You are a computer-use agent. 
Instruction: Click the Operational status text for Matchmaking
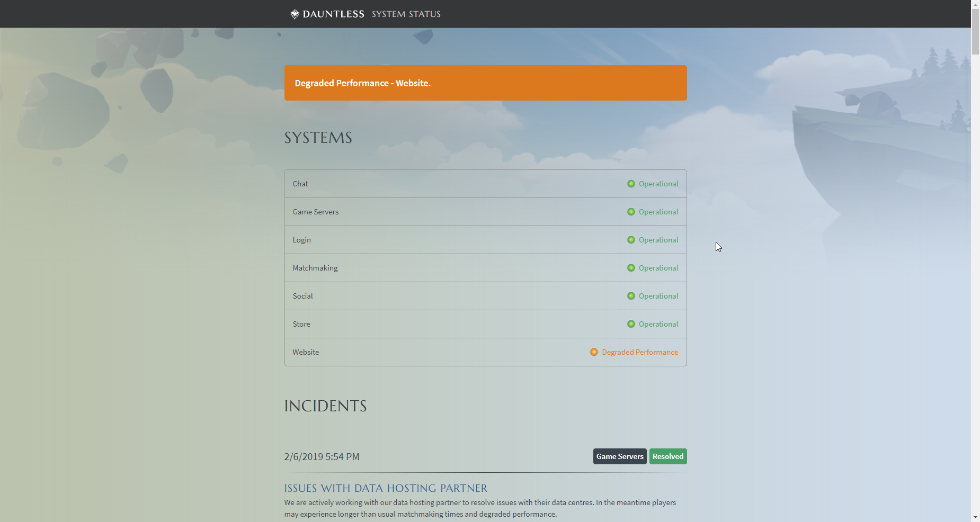pyautogui.click(x=658, y=268)
